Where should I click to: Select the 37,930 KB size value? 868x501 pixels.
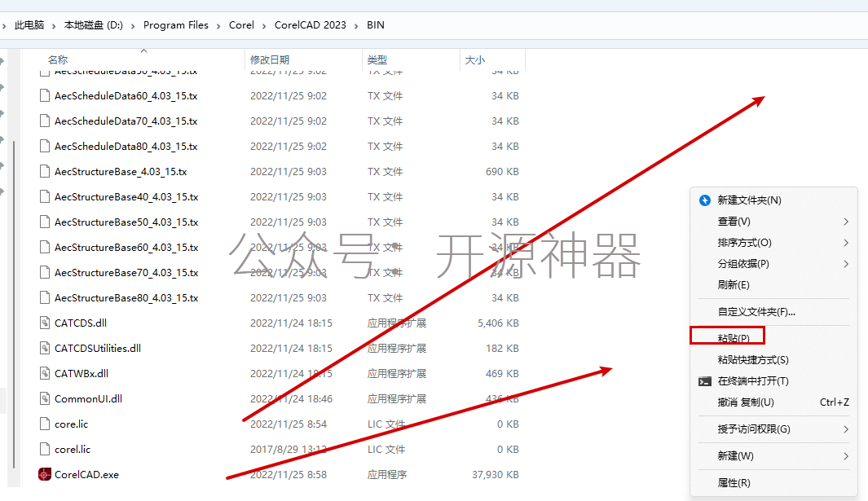click(x=496, y=474)
